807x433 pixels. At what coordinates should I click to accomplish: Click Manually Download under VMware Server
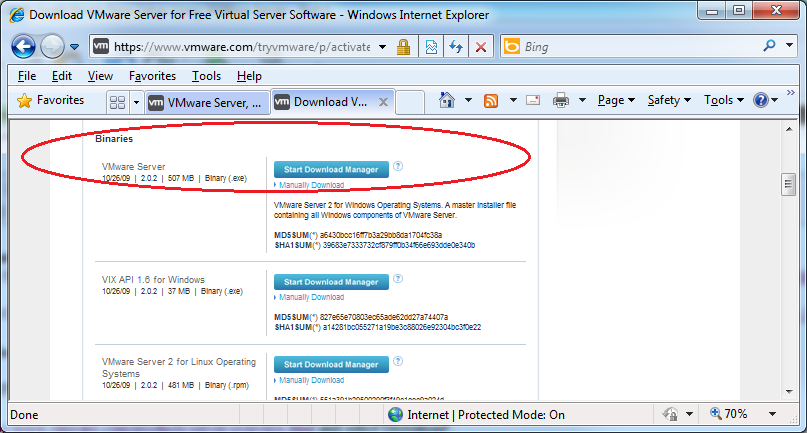click(x=311, y=185)
